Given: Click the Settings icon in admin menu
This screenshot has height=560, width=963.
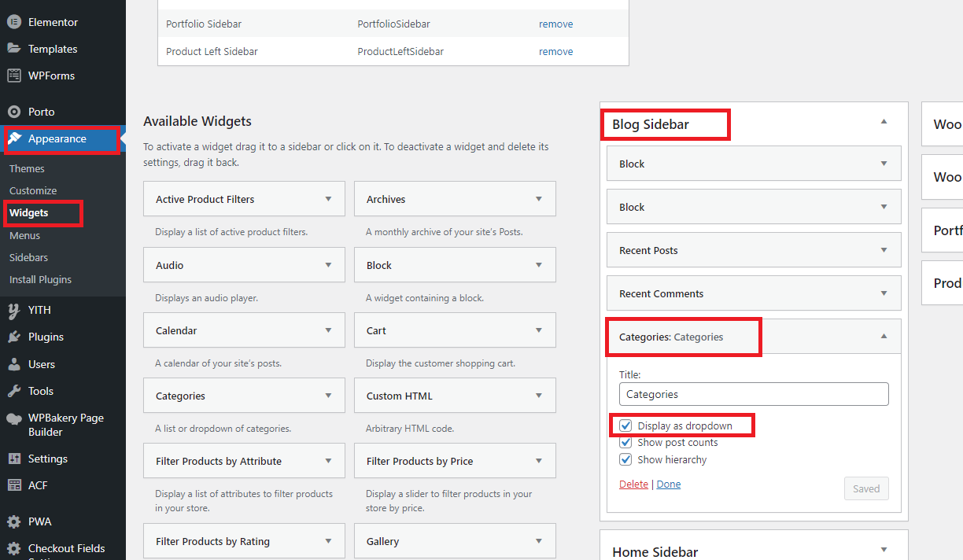Looking at the screenshot, I should 14,459.
